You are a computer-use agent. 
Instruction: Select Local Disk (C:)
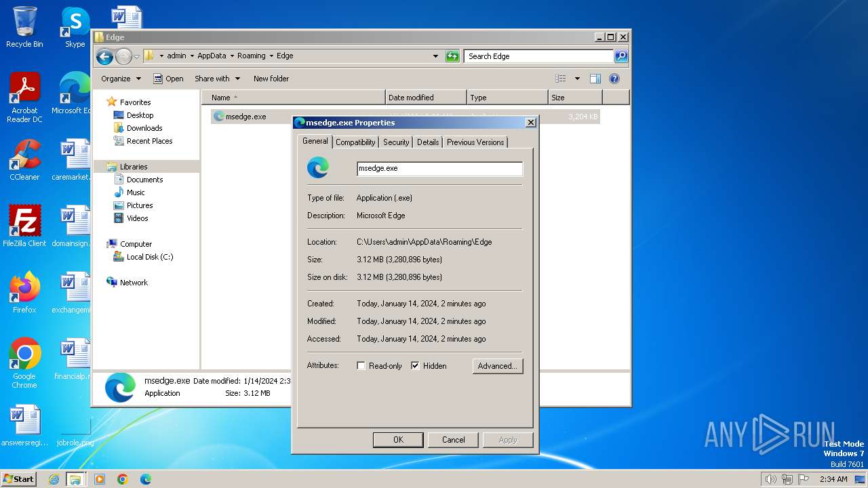[150, 257]
